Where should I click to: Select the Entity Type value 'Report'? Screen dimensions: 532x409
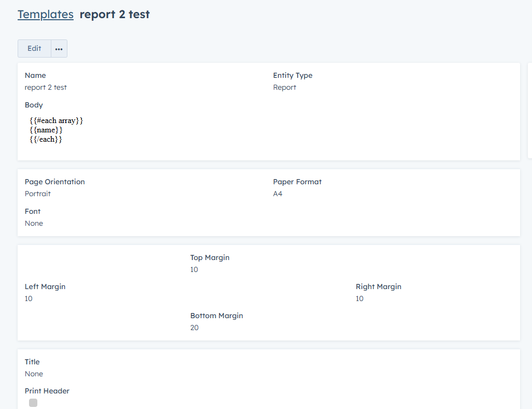(285, 87)
